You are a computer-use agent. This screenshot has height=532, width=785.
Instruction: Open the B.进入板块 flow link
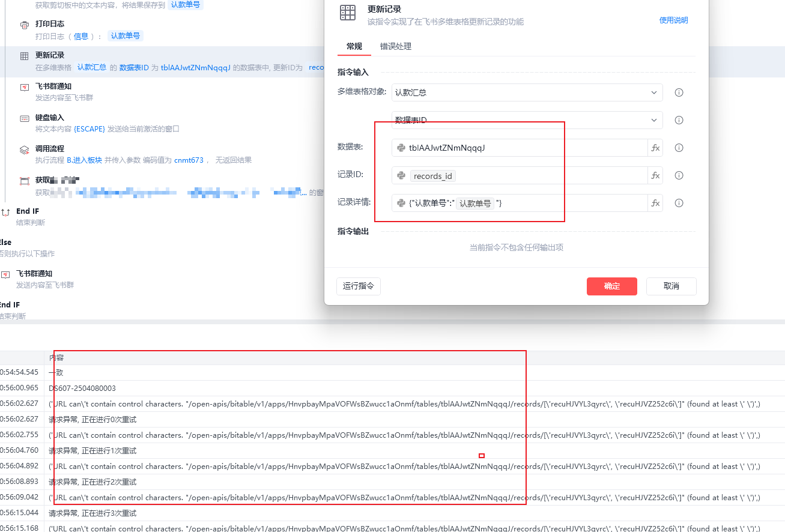coord(84,160)
